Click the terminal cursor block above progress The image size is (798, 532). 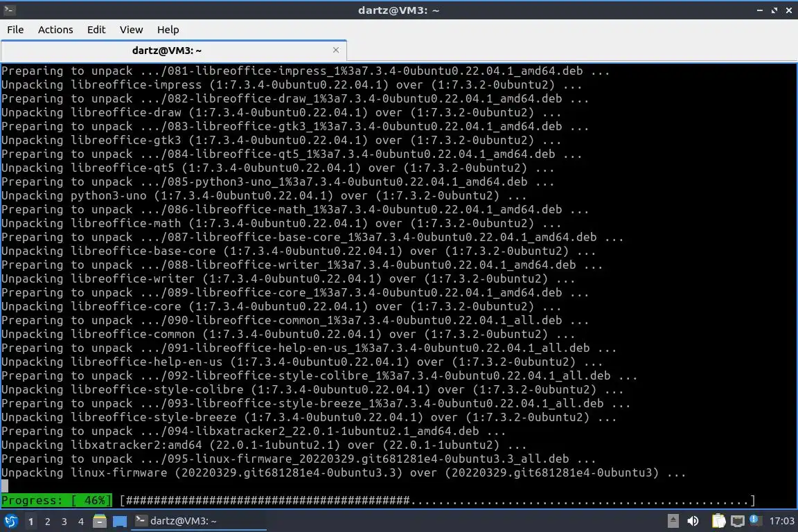click(x=5, y=486)
